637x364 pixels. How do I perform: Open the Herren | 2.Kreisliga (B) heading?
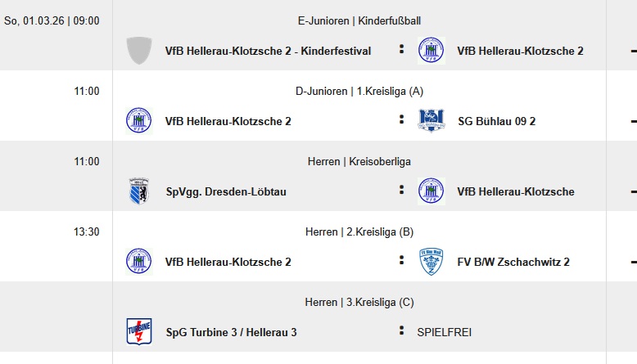coord(359,232)
